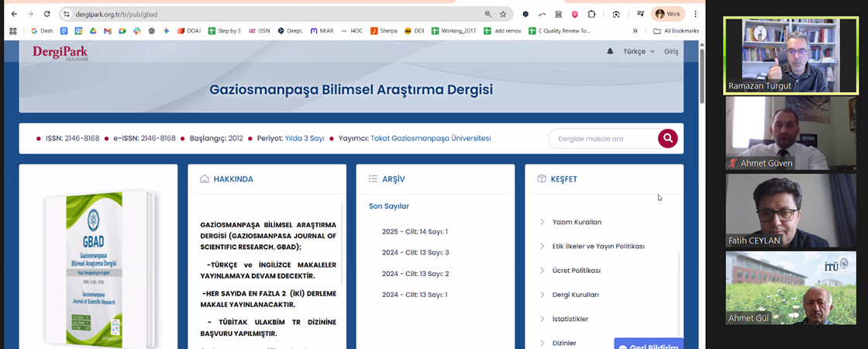Open the Türkçe language dropdown

pos(639,51)
